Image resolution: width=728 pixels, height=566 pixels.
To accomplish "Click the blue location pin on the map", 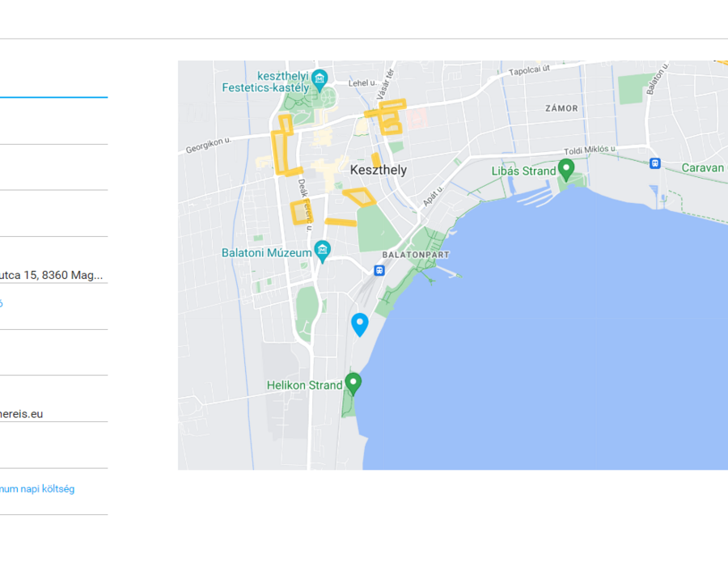I will [360, 324].
